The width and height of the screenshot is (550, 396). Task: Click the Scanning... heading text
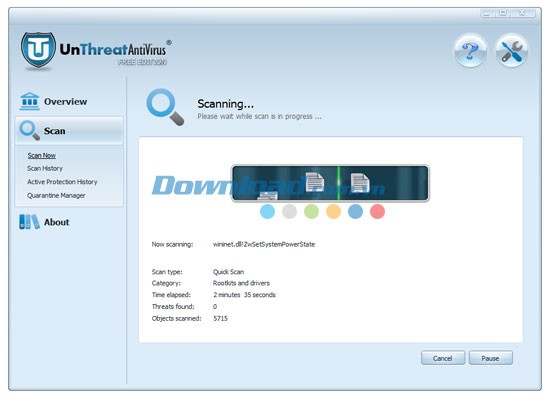point(226,104)
